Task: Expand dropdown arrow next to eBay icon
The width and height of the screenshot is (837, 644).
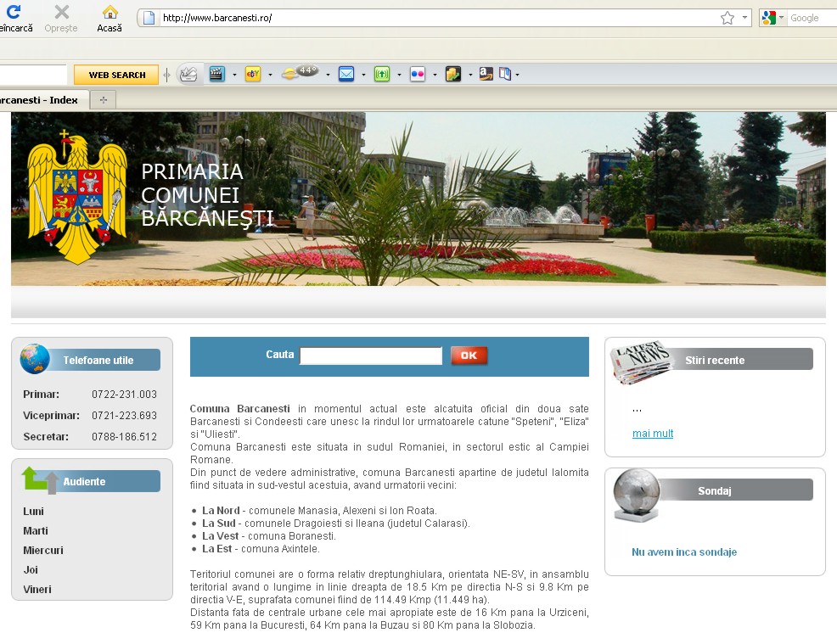Action: (270, 75)
